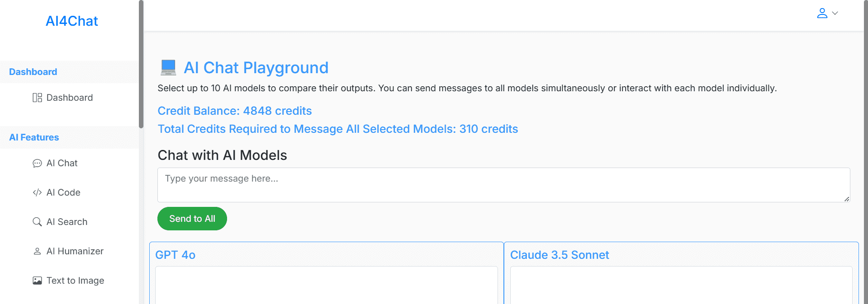The image size is (868, 304).
Task: Click inside the Claude 3.5 Sonnet output box
Action: [x=681, y=285]
